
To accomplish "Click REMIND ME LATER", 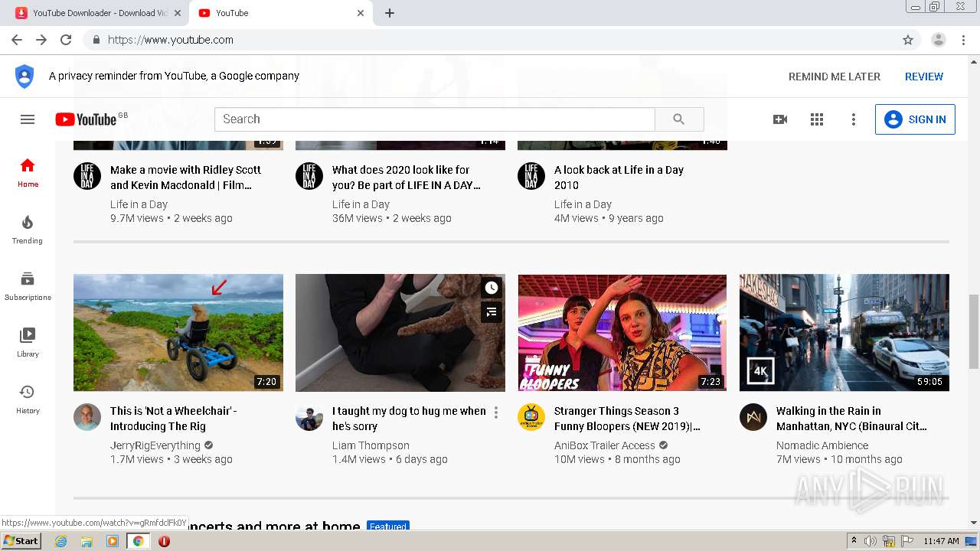I will tap(835, 77).
